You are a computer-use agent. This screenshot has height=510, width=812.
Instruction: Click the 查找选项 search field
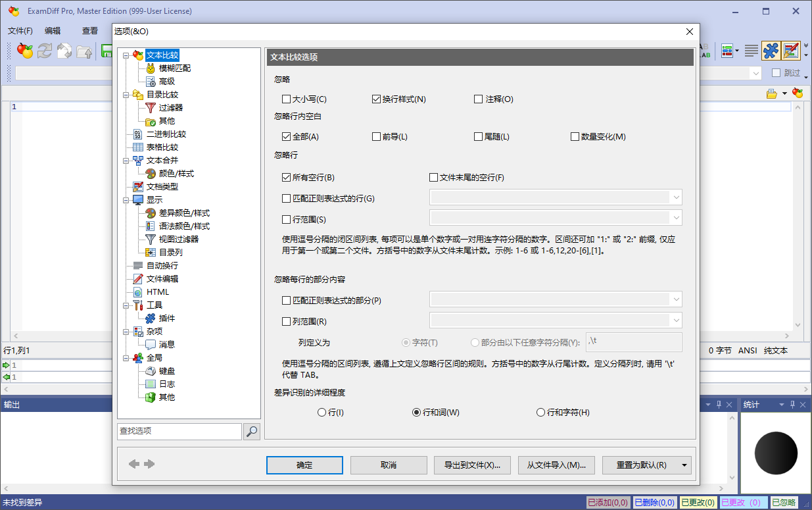coord(179,431)
